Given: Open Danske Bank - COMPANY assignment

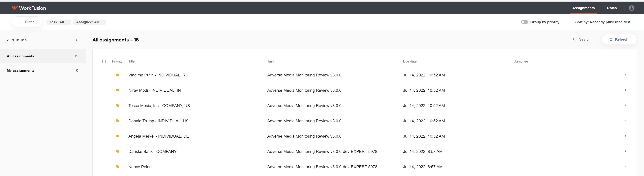Looking at the screenshot, I should click(152, 152).
